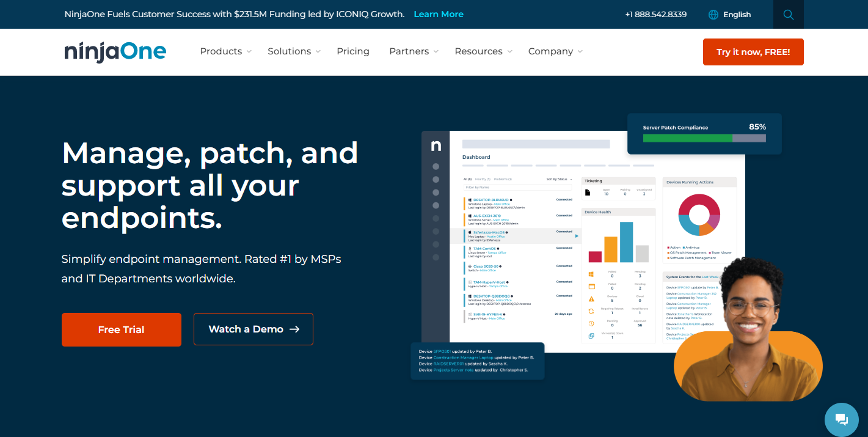868x437 pixels.
Task: Open 'Construction Manager Laptop' in the dark overlay
Action: [463, 358]
